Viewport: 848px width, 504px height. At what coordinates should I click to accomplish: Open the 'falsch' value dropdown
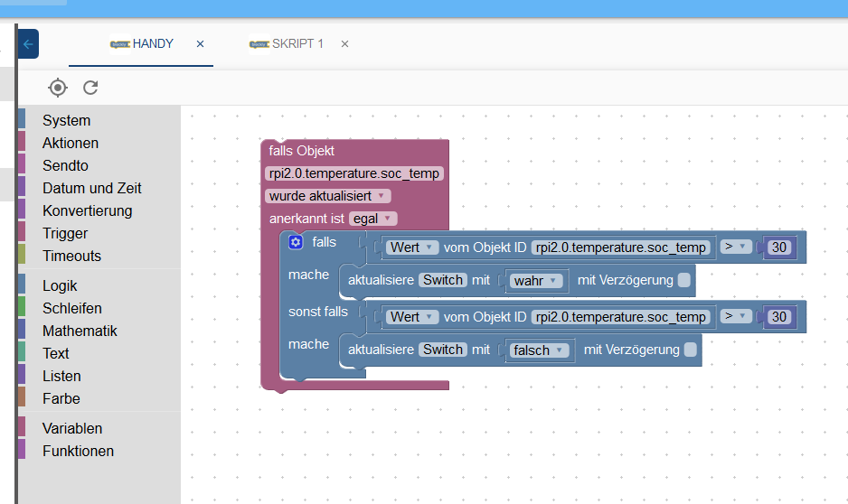pos(540,350)
